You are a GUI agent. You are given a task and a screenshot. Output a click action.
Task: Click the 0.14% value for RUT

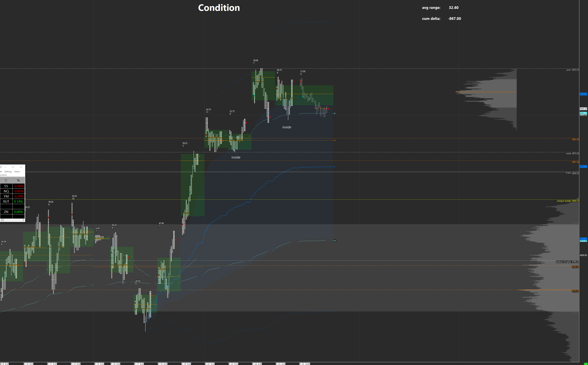(x=18, y=201)
